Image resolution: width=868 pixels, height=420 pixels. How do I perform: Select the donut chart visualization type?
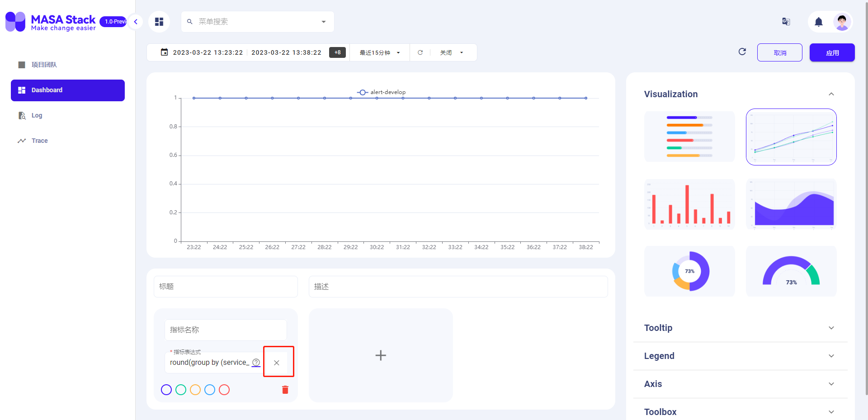click(689, 271)
